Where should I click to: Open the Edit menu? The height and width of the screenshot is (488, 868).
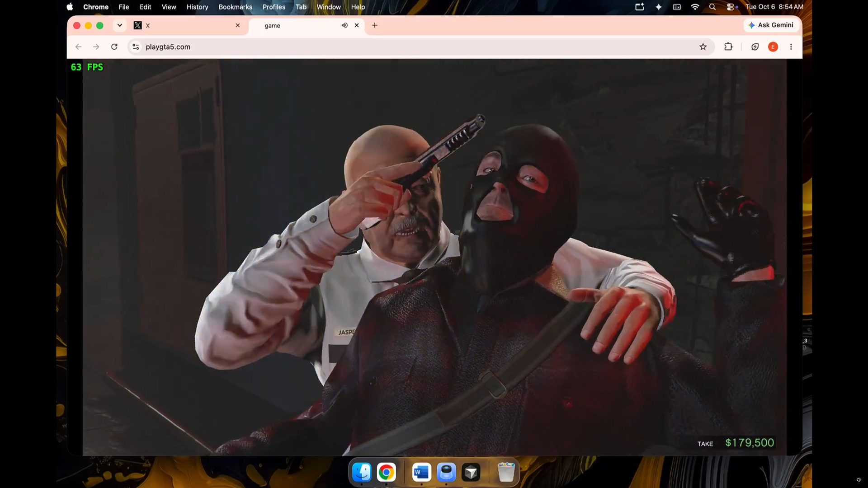point(145,7)
